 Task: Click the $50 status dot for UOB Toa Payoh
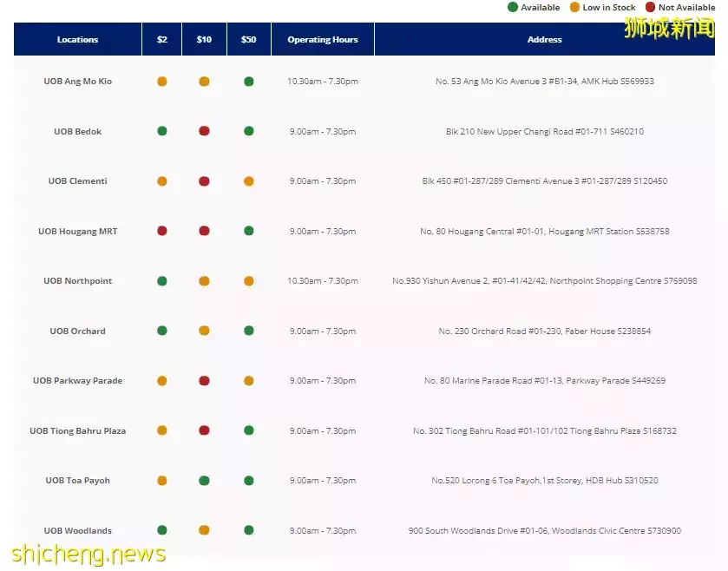(x=249, y=481)
